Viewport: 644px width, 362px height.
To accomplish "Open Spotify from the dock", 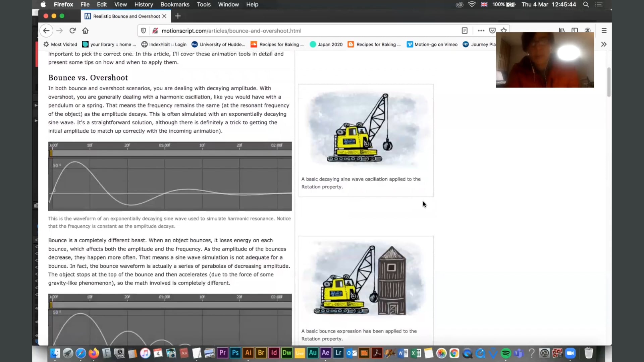I will 506,353.
